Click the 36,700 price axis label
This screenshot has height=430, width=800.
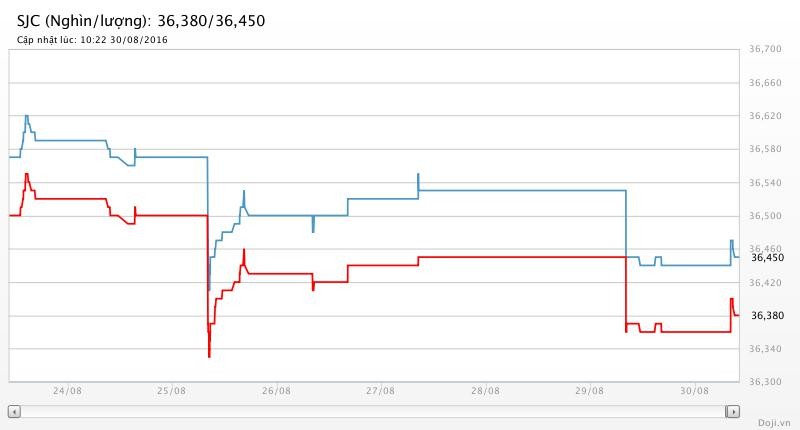765,49
